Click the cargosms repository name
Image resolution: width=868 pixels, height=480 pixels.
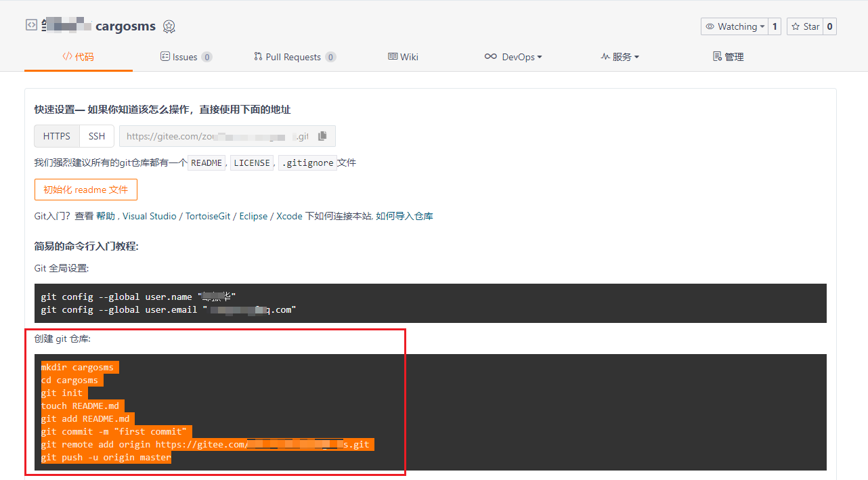pyautogui.click(x=125, y=26)
